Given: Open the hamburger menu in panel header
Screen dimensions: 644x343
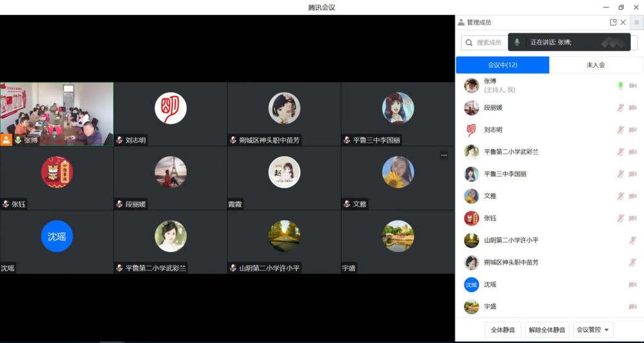Looking at the screenshot, I should [x=636, y=23].
